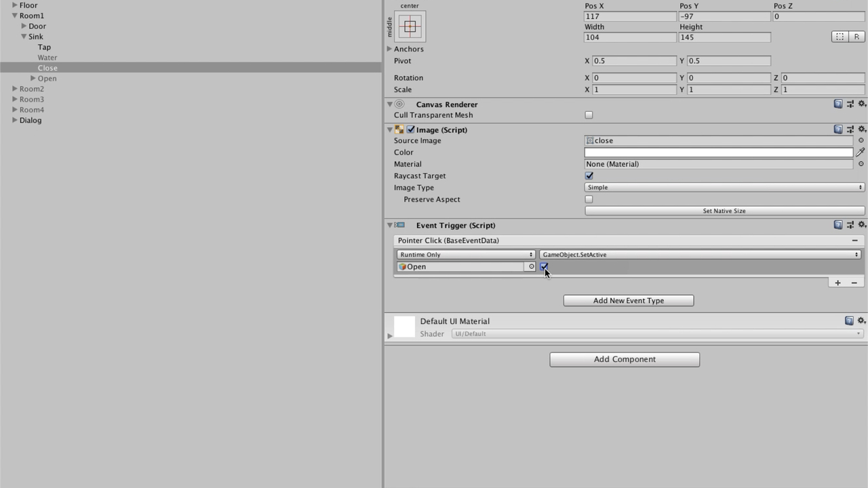Click the plus icon to add a listener

[x=837, y=283]
